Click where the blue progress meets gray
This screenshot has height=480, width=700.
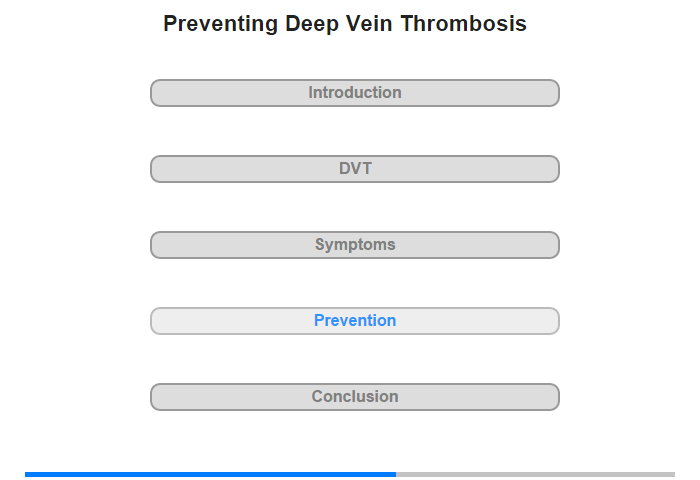coord(396,474)
